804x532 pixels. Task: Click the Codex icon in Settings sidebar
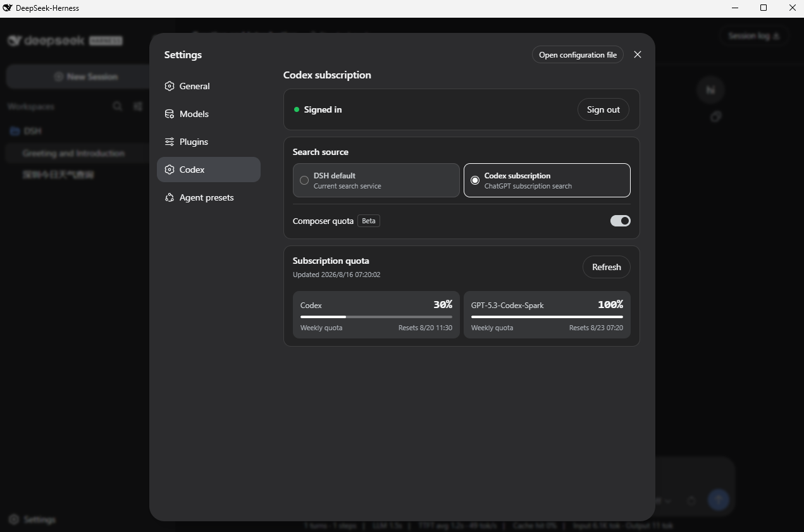click(170, 170)
